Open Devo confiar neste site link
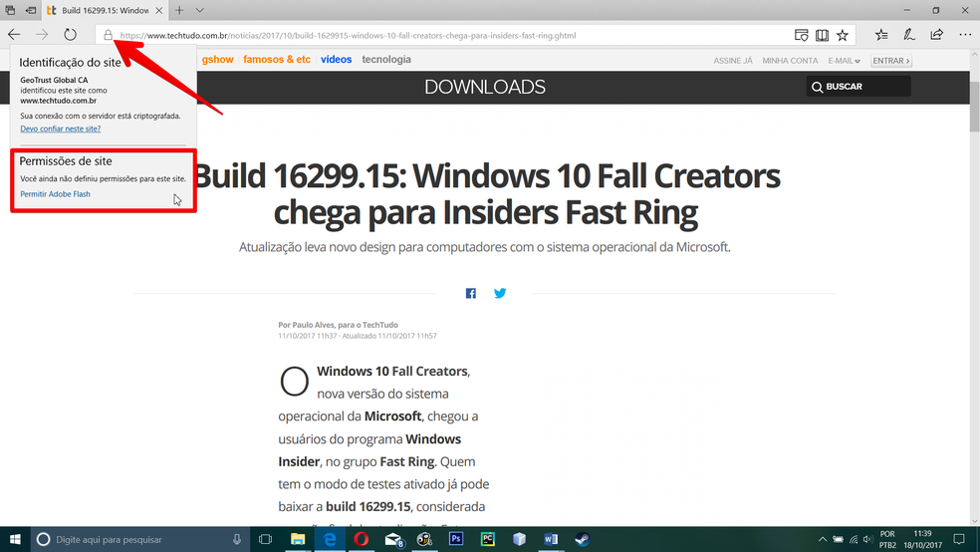 (x=60, y=129)
